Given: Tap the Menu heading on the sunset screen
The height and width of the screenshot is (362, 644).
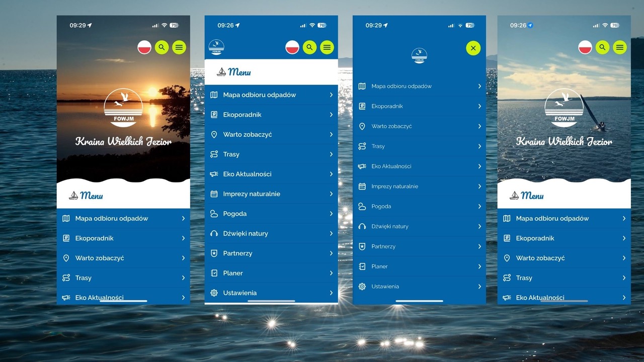Looking at the screenshot, I should [91, 196].
